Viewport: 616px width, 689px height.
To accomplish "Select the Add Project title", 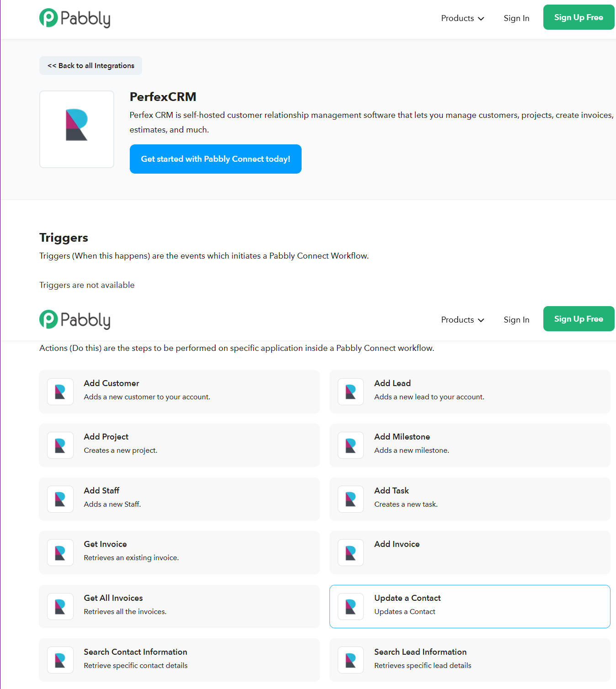I will tap(106, 437).
